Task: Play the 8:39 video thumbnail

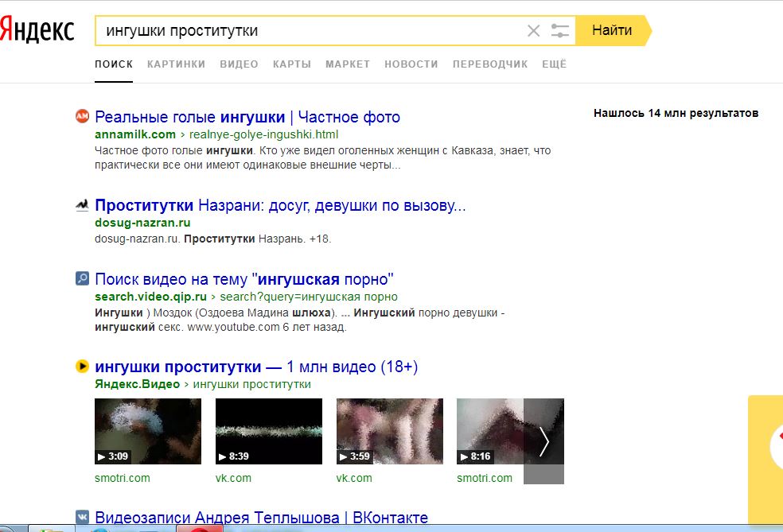Action: coord(269,431)
